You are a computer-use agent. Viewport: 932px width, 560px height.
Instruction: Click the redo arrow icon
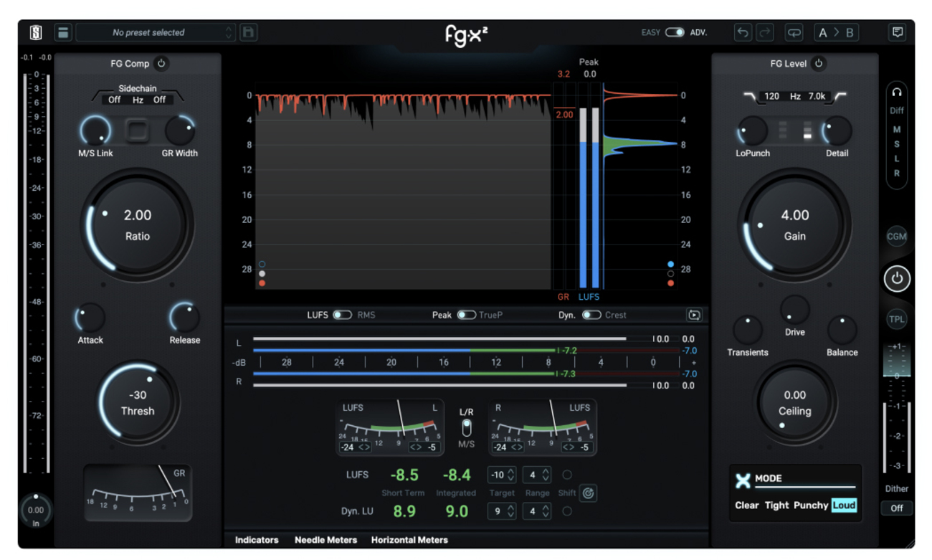(x=764, y=32)
